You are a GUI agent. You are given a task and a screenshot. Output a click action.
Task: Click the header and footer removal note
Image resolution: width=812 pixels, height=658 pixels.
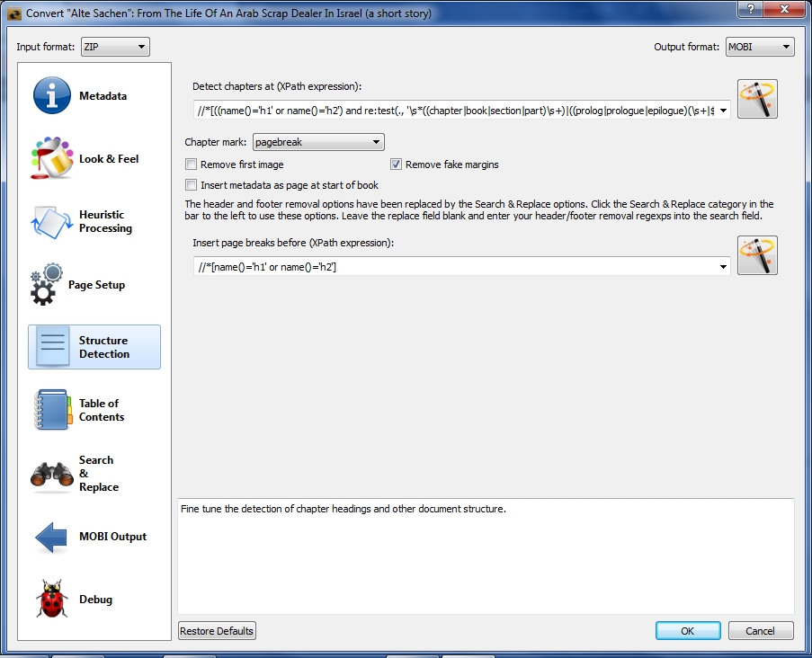(479, 209)
